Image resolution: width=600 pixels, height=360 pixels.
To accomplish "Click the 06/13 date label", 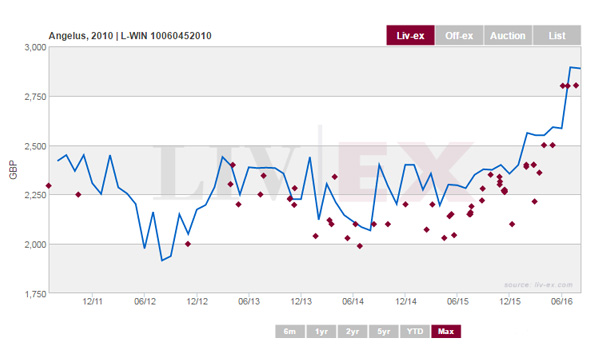I will pos(249,301).
